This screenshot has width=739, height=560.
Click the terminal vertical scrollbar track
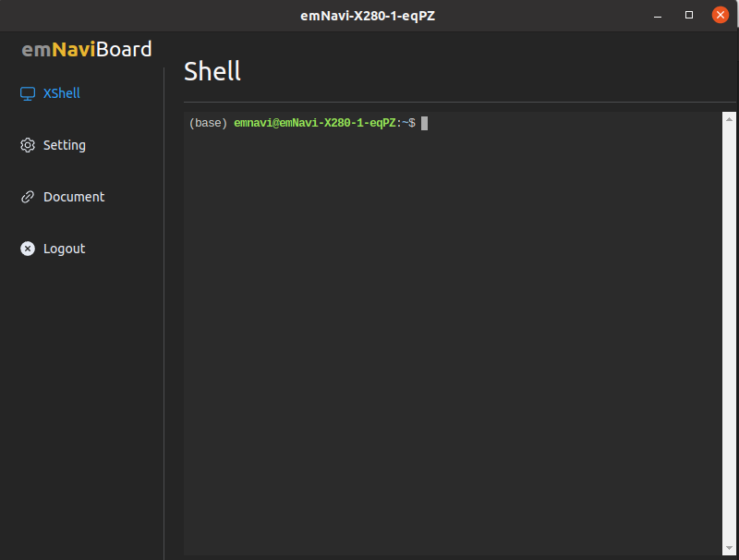(x=729, y=334)
